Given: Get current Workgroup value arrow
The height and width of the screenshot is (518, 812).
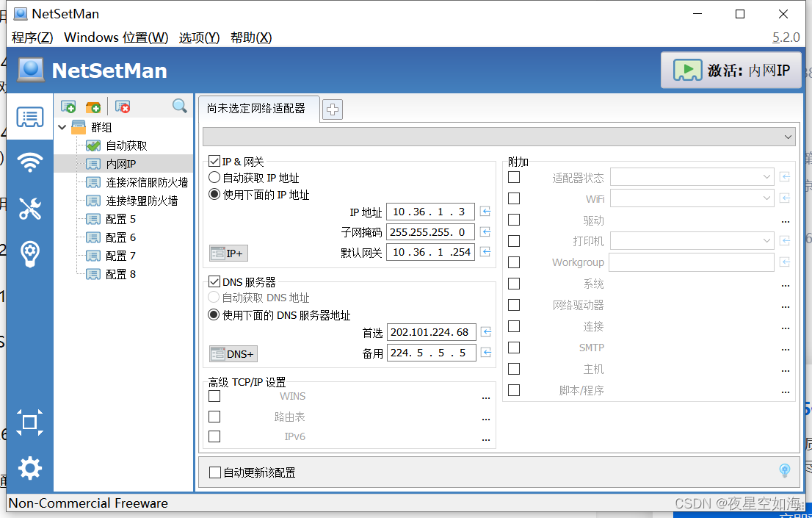Looking at the screenshot, I should point(785,262).
